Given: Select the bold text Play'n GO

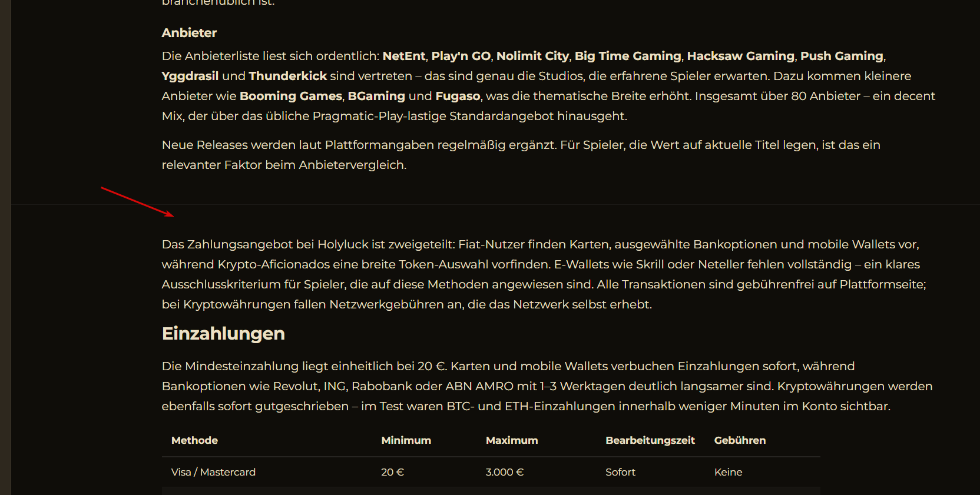Looking at the screenshot, I should pyautogui.click(x=461, y=56).
